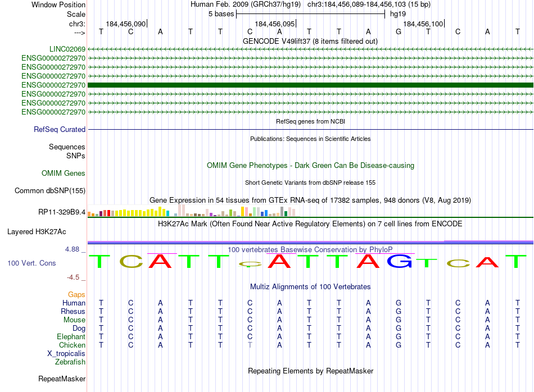This screenshot has width=534, height=392.
Task: Open the OMIM Gene Phenotypes track title
Action: click(310, 165)
